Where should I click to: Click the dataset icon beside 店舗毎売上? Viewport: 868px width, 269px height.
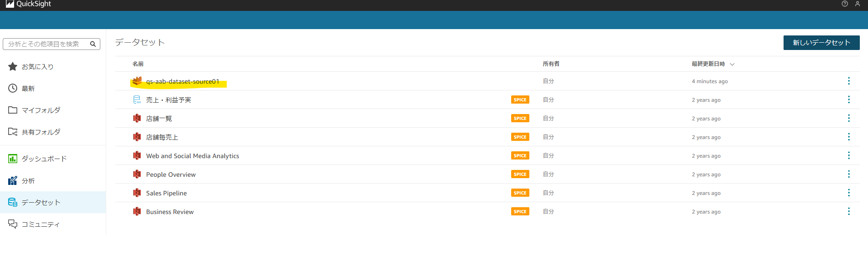click(x=137, y=137)
